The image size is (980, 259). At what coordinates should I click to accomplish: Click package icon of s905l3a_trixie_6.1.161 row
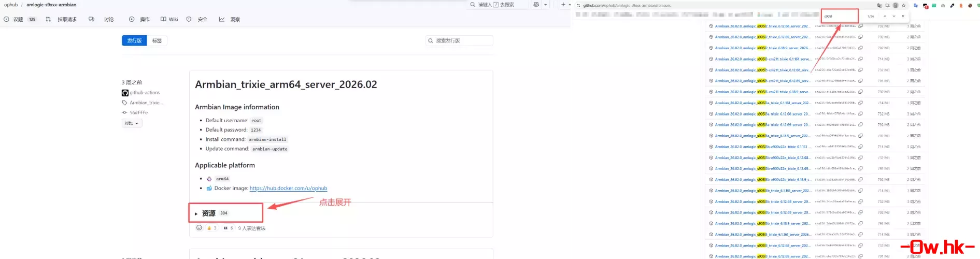(x=711, y=103)
